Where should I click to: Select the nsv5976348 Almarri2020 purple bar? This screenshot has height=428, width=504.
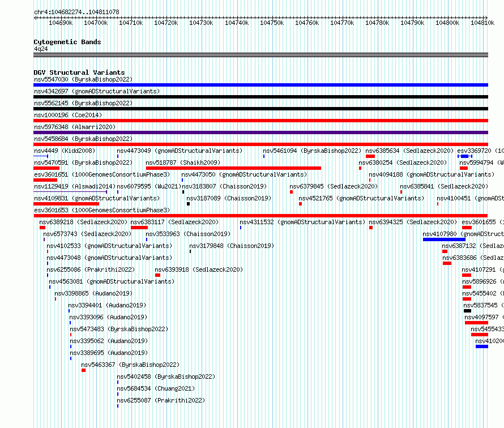point(260,132)
